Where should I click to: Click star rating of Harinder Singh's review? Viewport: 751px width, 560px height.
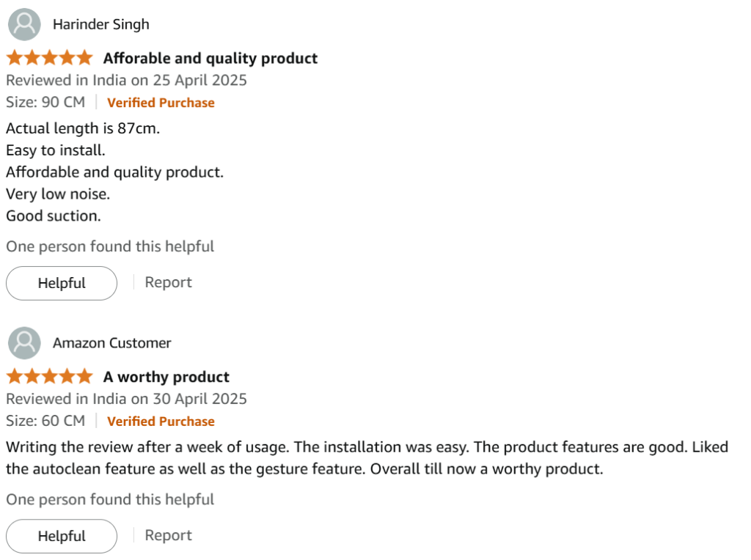coord(50,58)
